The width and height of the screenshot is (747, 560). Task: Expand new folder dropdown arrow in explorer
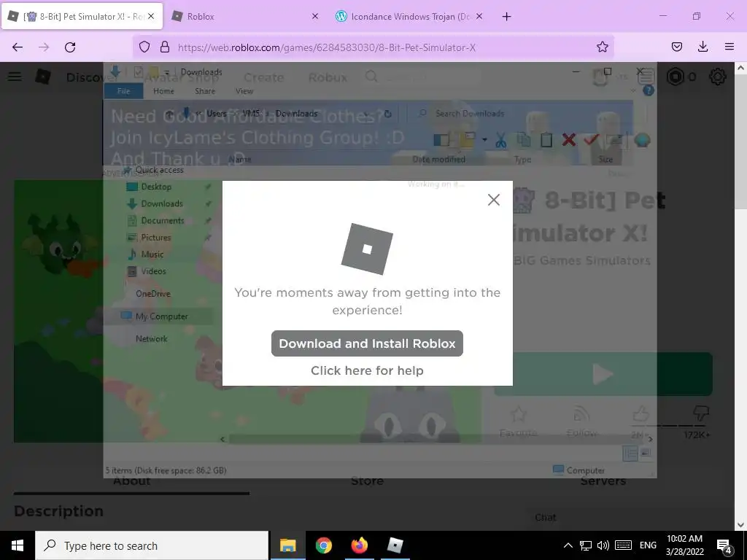tap(484, 140)
